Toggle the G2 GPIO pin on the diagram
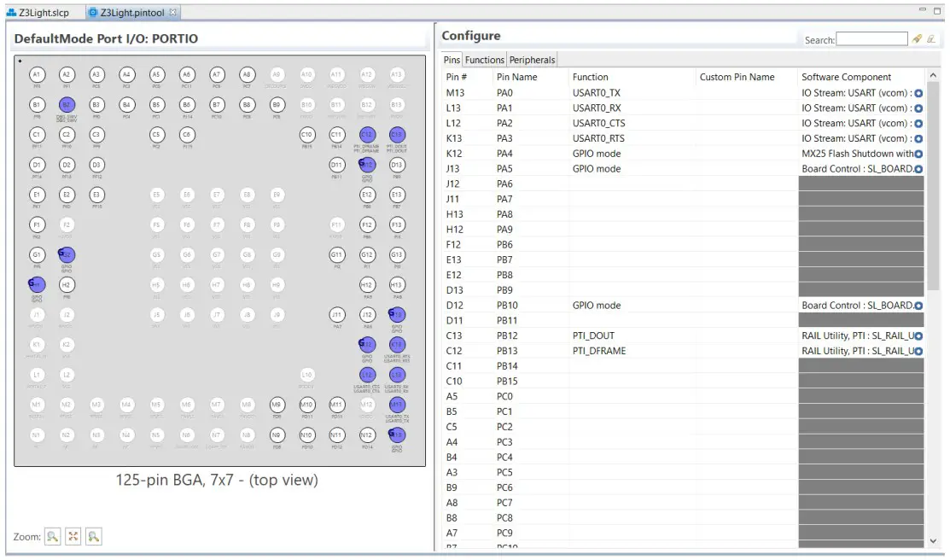Viewport: 950px width, 560px height. [66, 254]
